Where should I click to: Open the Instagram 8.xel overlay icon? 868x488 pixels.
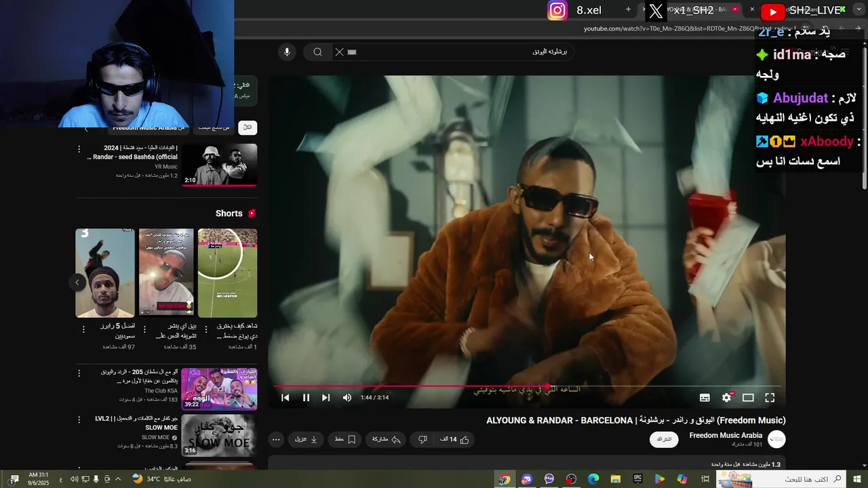coord(557,10)
